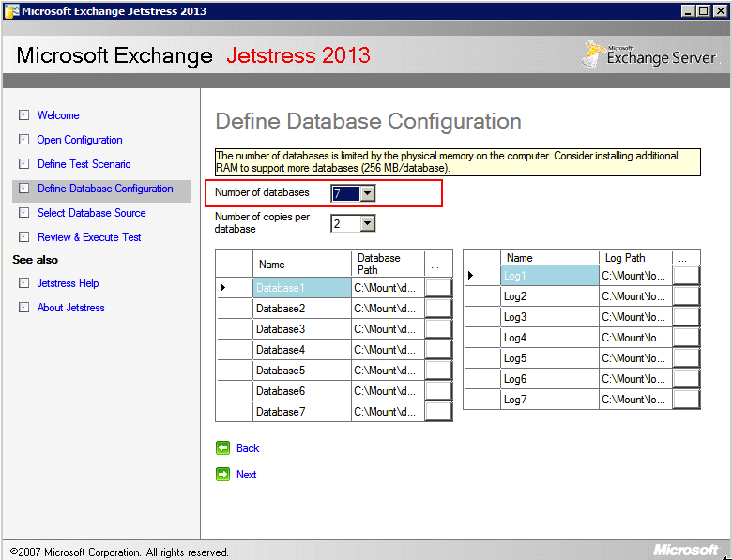The image size is (732, 560).
Task: Click the Back link
Action: coord(248,448)
